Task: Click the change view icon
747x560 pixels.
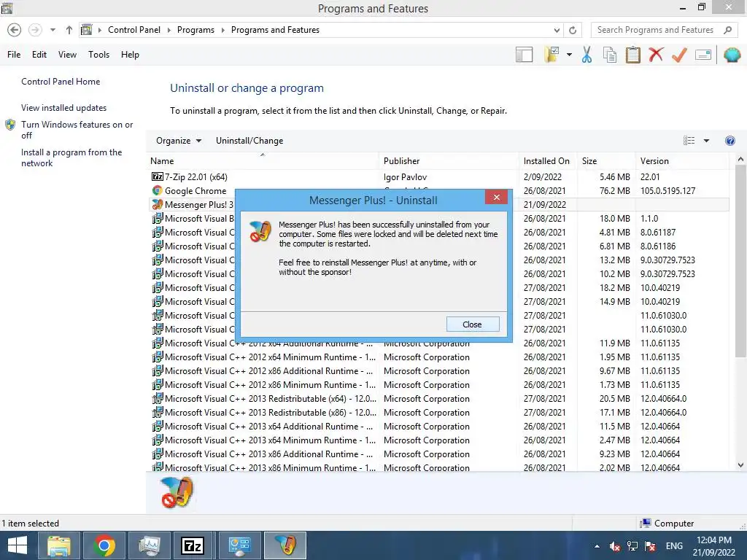Action: pos(689,141)
